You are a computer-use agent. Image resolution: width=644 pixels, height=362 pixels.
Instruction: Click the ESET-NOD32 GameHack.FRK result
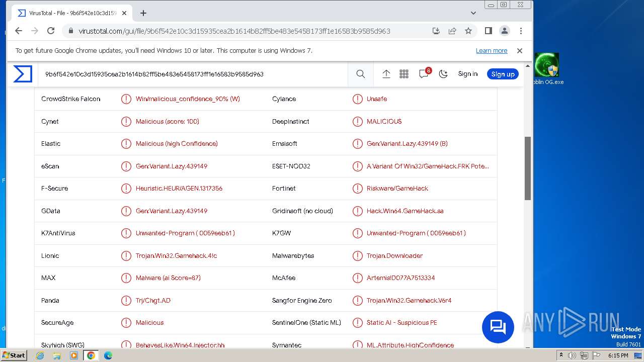pos(428,166)
